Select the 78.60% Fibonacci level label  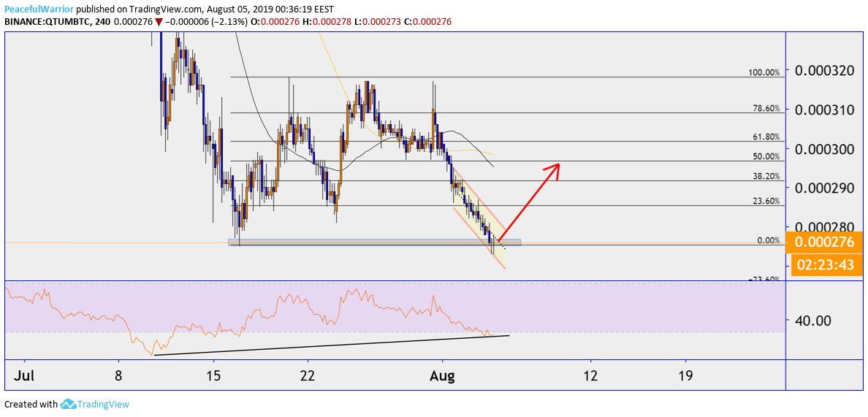tap(766, 108)
